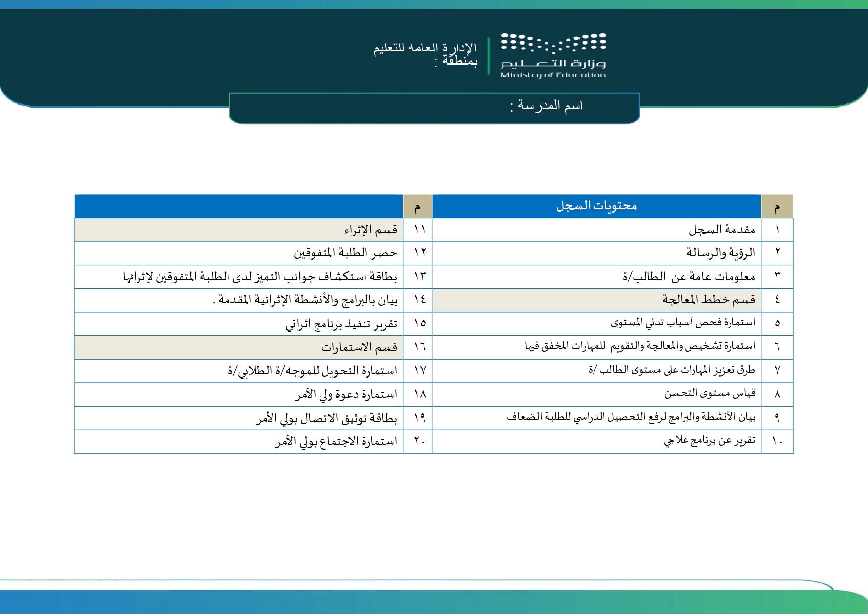Open حصر الطلبة المتفوقين entry
Viewport: 868px width, 614px height.
[345, 253]
